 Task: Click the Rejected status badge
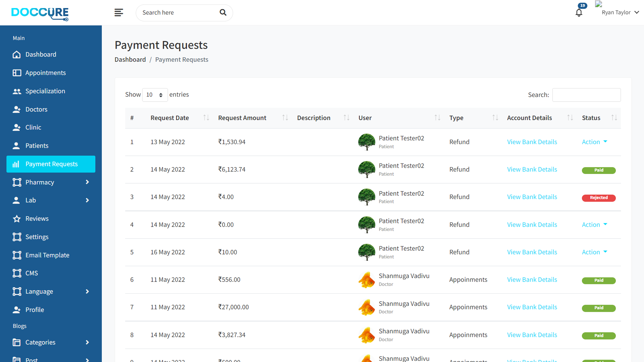point(599,198)
